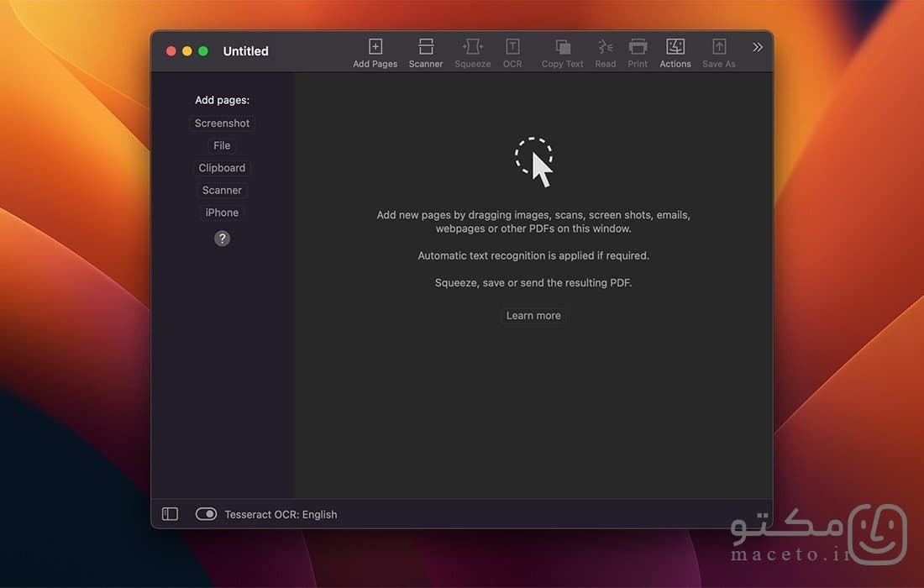
Task: Minimize the window with the yellow button
Action: 186,51
